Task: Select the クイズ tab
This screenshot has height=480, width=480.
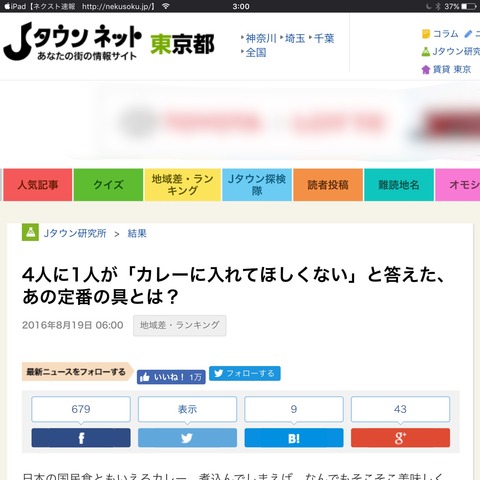Action: click(108, 185)
